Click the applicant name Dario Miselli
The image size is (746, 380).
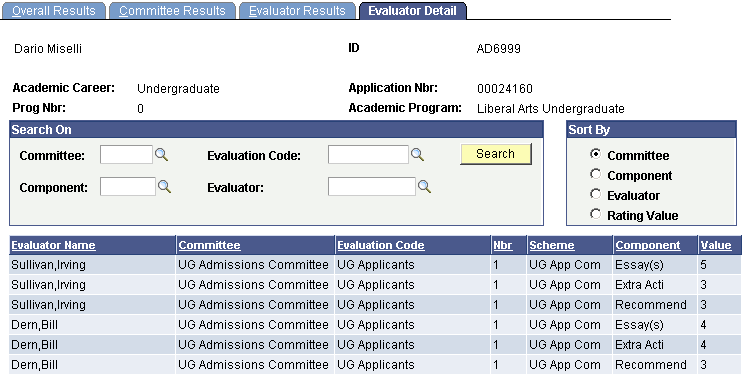48,49
